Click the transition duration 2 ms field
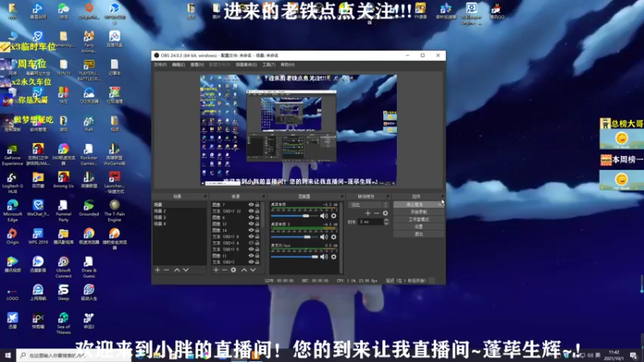This screenshot has width=644, height=362. tap(371, 222)
